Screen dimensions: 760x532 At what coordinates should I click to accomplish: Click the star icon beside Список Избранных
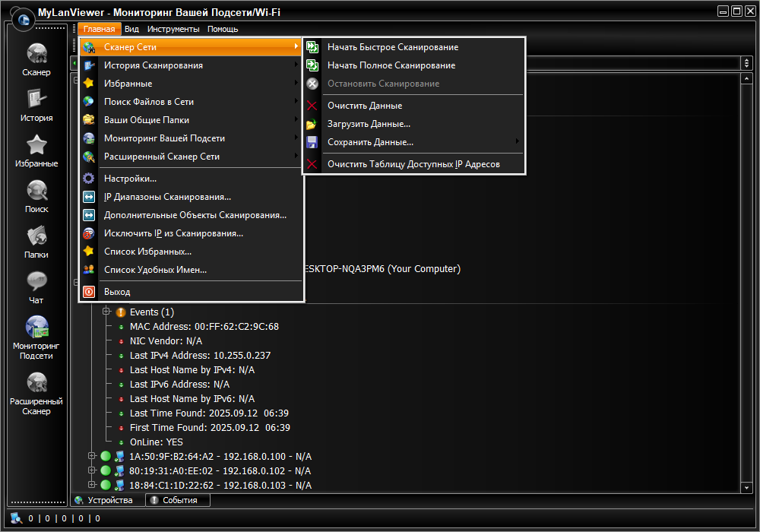pyautogui.click(x=89, y=252)
